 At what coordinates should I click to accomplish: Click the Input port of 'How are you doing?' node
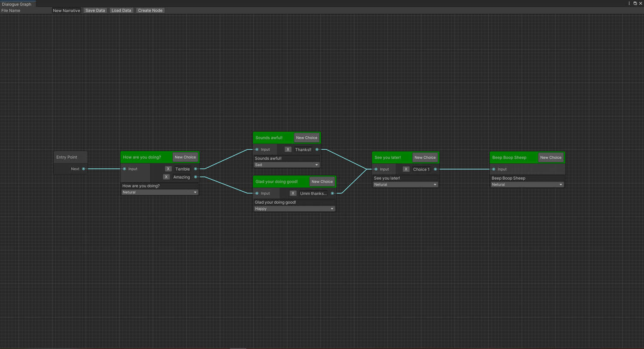click(x=125, y=169)
